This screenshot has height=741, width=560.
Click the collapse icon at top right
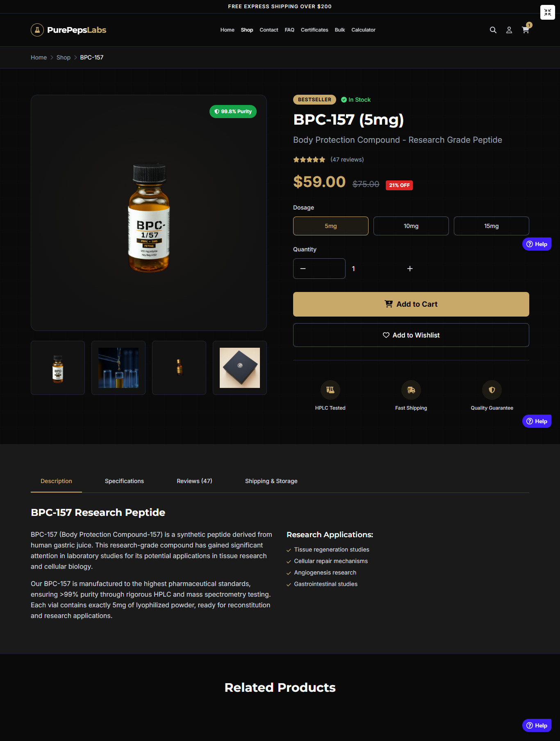[548, 12]
